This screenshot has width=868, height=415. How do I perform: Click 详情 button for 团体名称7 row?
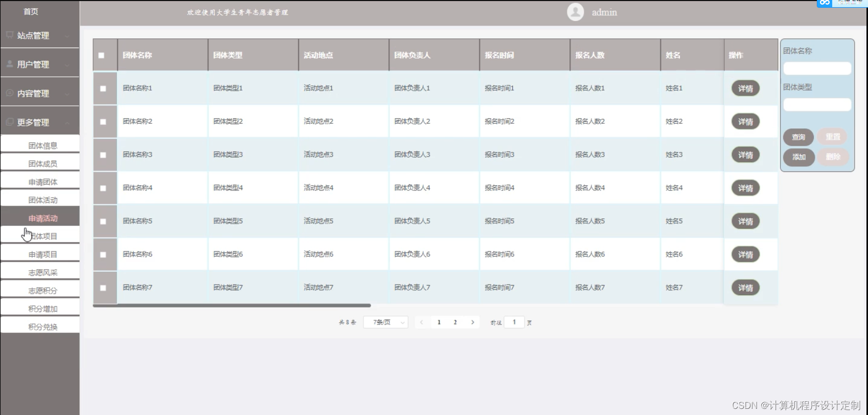(x=745, y=288)
